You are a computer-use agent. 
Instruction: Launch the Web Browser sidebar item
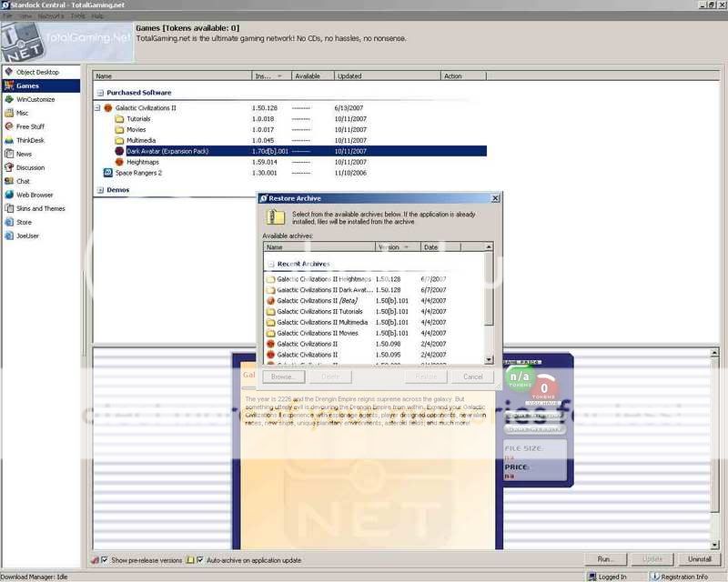(x=9, y=195)
